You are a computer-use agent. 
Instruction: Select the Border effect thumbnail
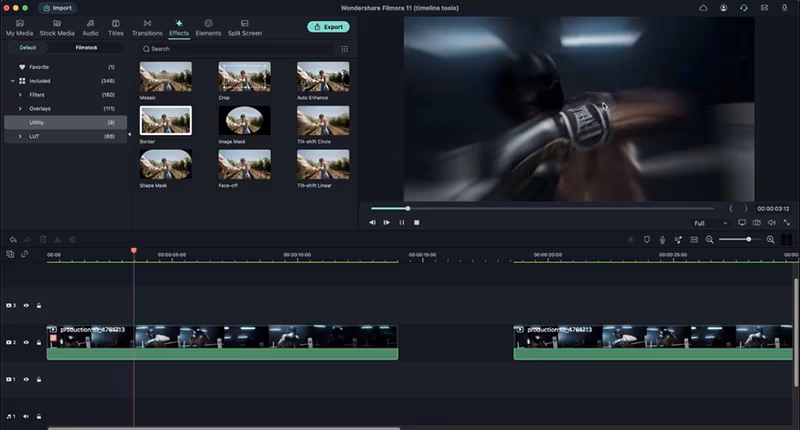point(166,120)
